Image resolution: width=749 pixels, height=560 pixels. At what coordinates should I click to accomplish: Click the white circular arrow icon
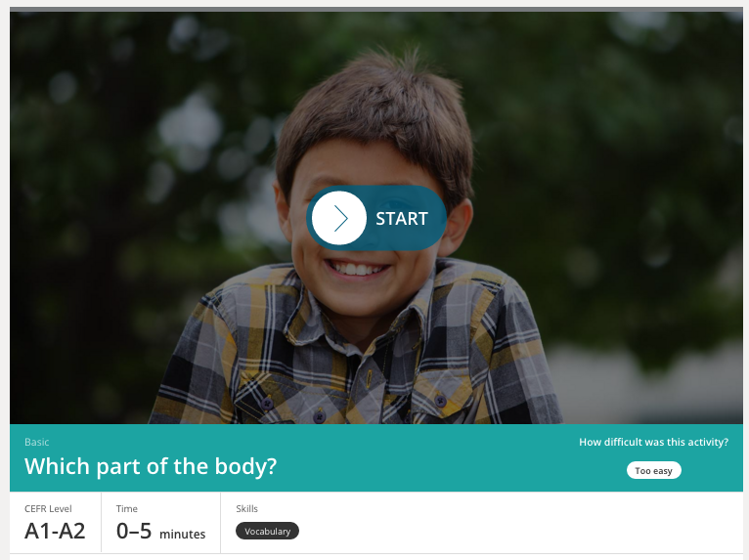pyautogui.click(x=339, y=218)
